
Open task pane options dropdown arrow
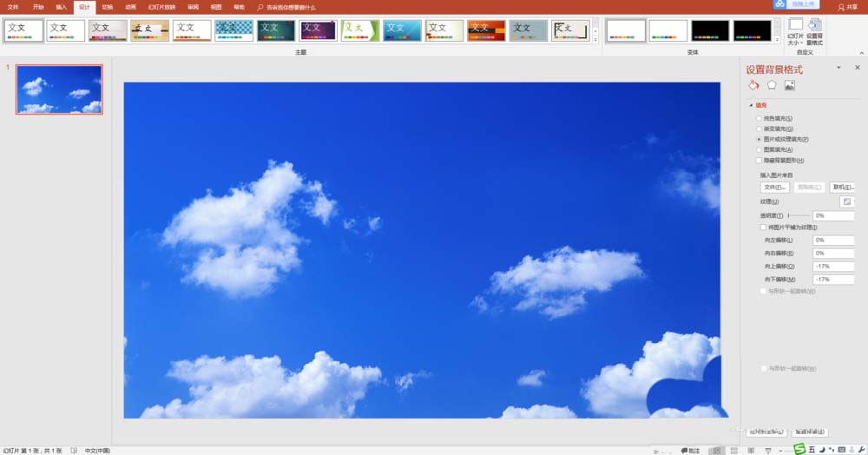[838, 68]
